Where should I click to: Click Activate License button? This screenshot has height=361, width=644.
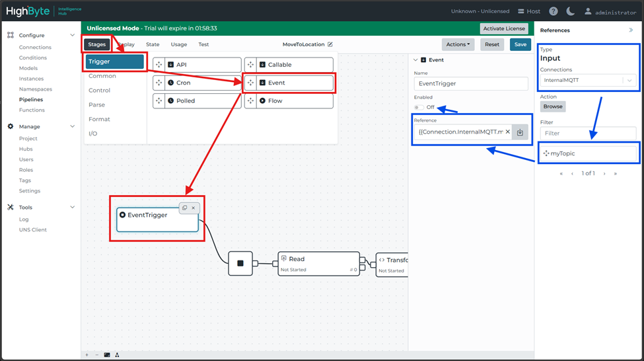[504, 28]
